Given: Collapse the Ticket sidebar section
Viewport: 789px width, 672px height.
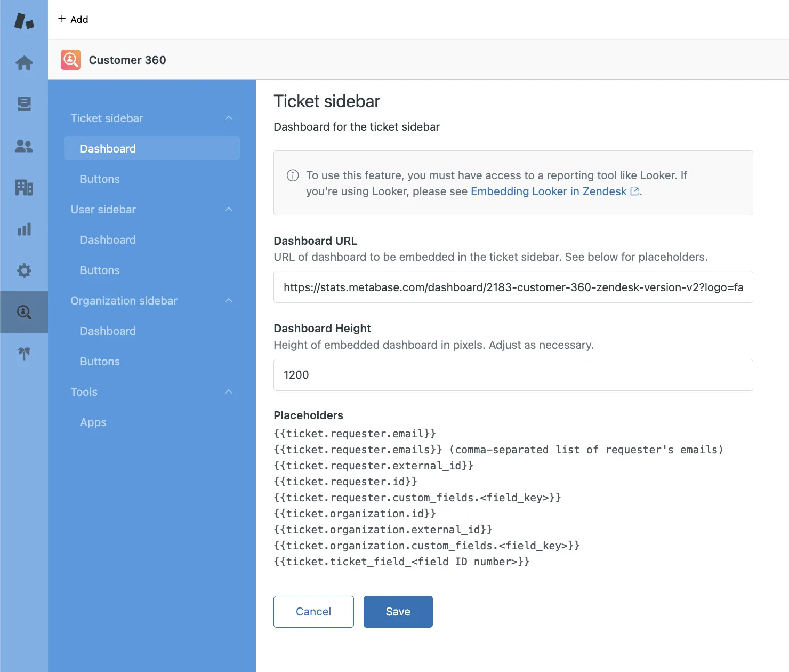Looking at the screenshot, I should 229,118.
